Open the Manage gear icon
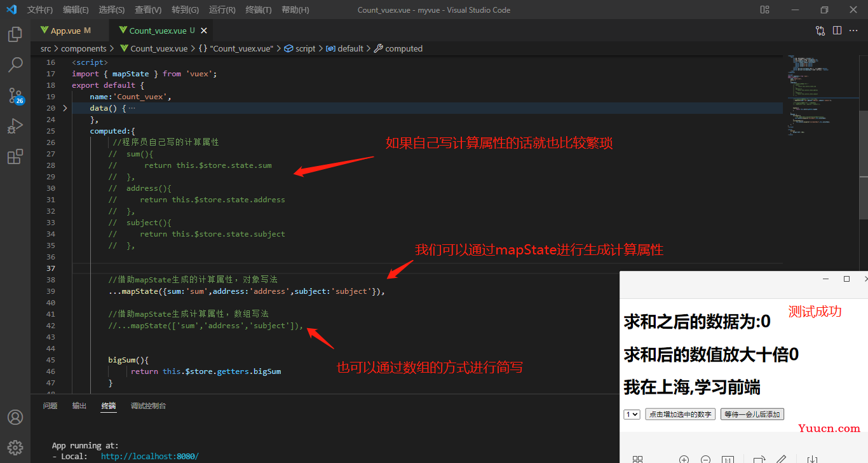 coord(15,447)
